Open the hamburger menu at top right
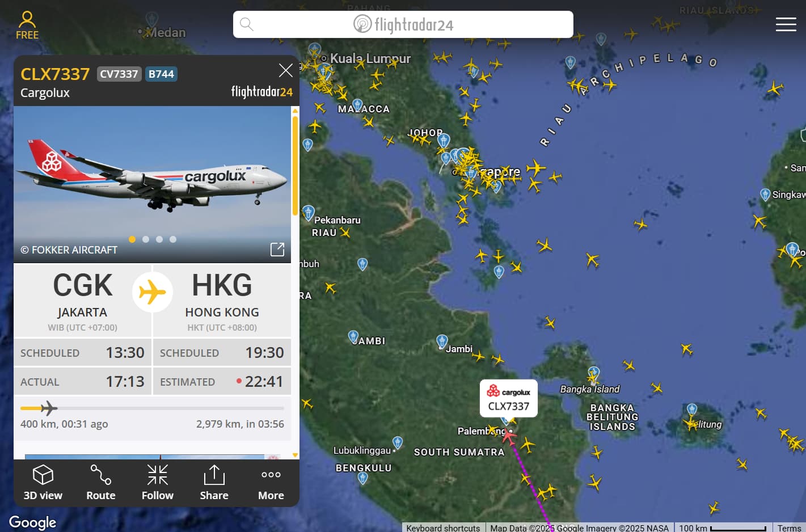806x532 pixels. click(x=786, y=24)
